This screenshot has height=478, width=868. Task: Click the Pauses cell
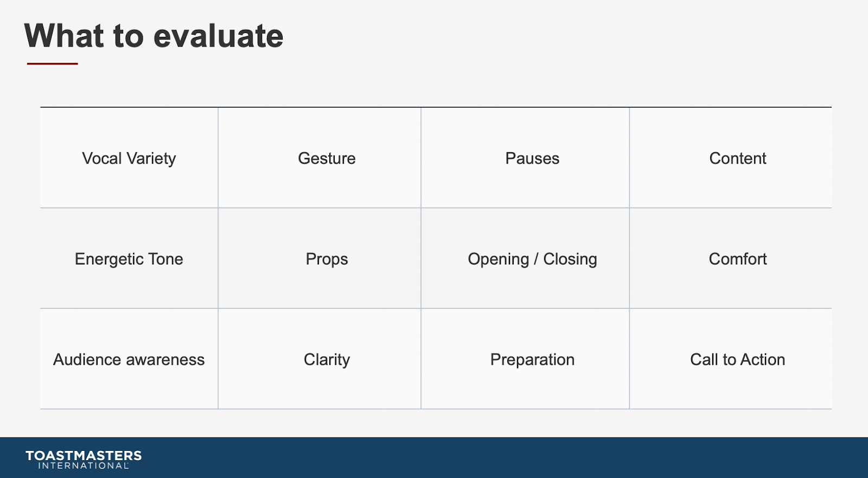525,158
